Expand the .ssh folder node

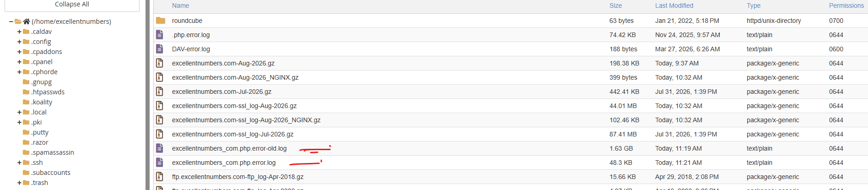point(19,163)
